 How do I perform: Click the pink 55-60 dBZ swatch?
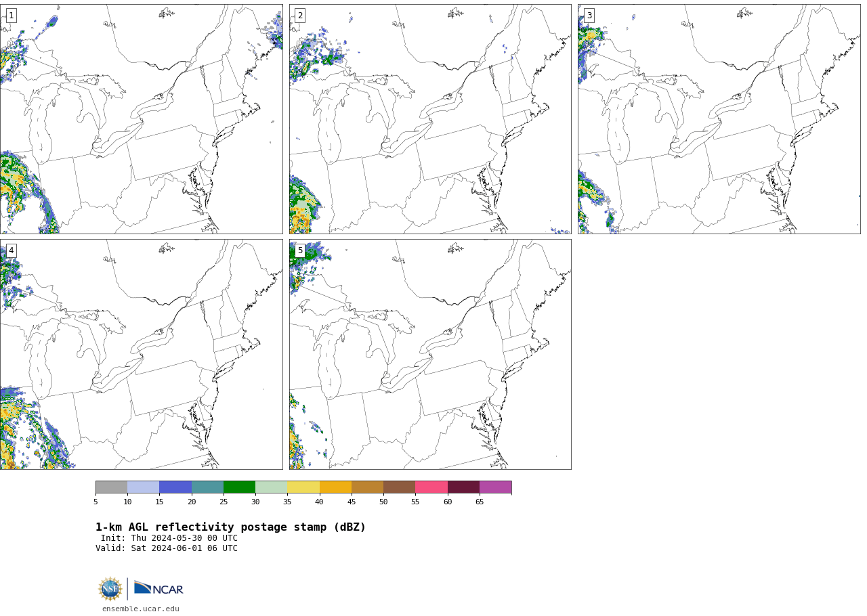point(431,487)
